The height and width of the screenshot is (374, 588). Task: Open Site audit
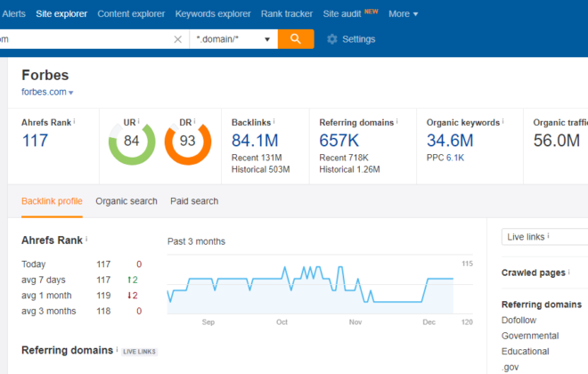[341, 14]
